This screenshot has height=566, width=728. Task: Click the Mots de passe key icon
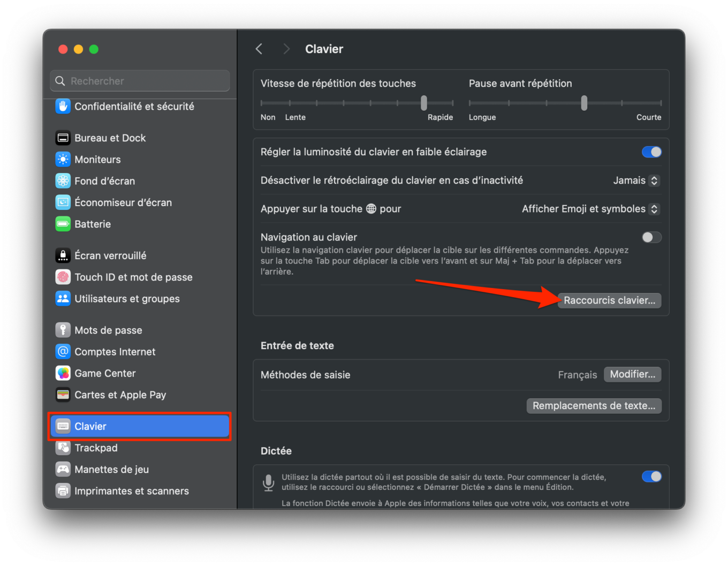tap(63, 330)
